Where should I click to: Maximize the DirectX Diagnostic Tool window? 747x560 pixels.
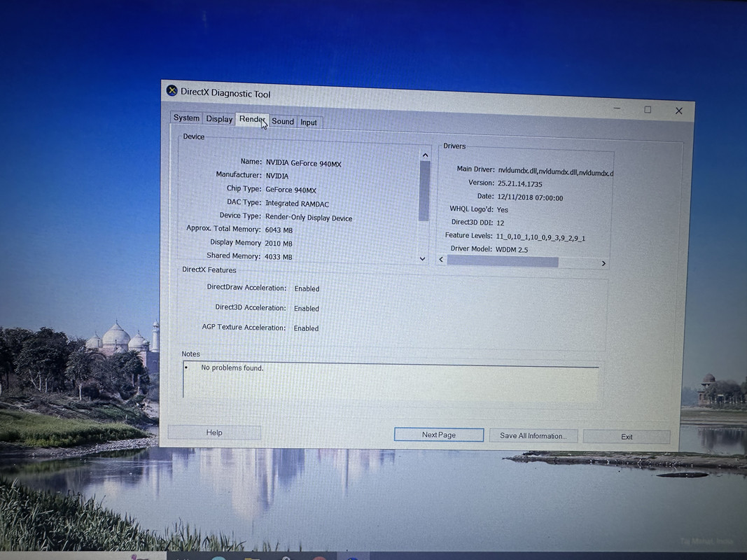coord(648,109)
